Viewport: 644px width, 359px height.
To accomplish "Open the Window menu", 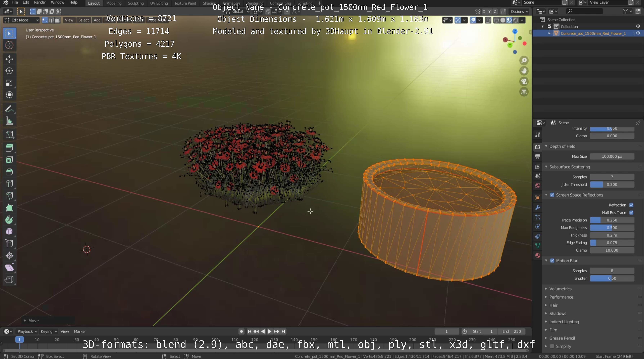I will click(x=57, y=3).
